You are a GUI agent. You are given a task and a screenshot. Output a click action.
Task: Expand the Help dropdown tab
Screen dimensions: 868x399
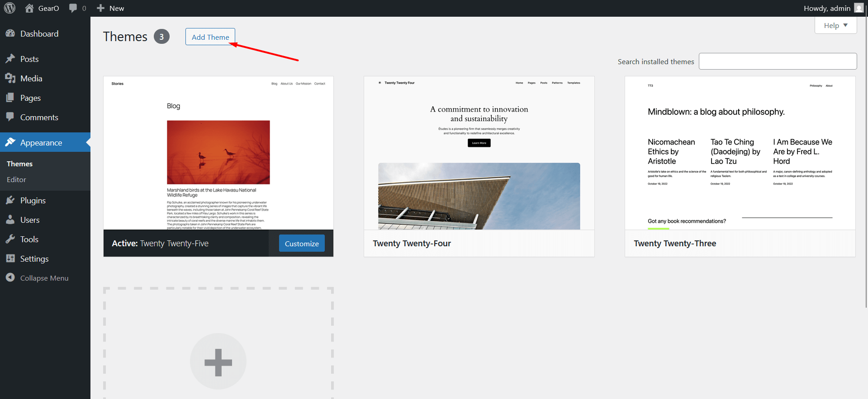coord(835,25)
